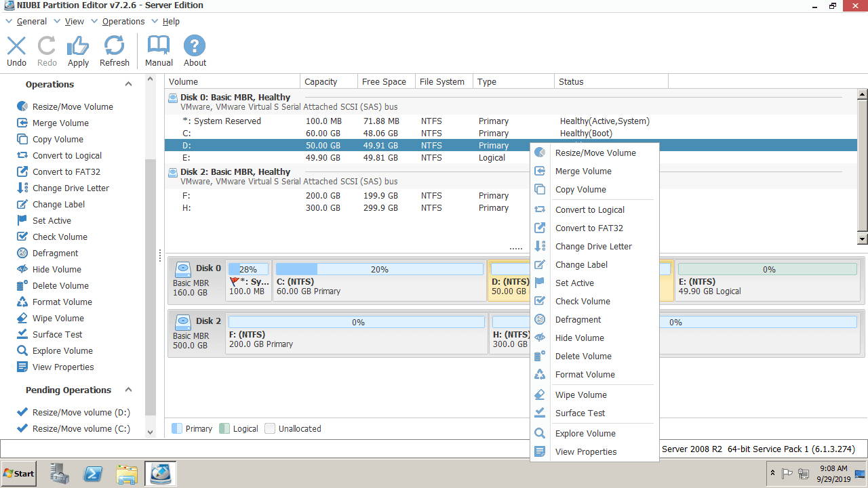Select Resize/Move Volume in the context menu

[x=595, y=152]
